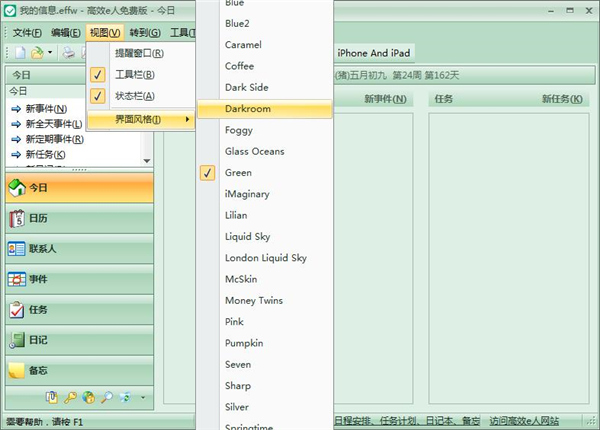Open the 任务 (Tasks) section
Screen dimensions: 600x430
[x=40, y=310]
